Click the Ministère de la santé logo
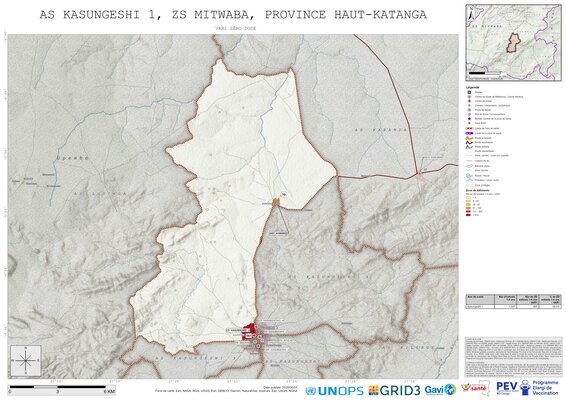Image resolution: width=566 pixels, height=400 pixels. coord(476,389)
